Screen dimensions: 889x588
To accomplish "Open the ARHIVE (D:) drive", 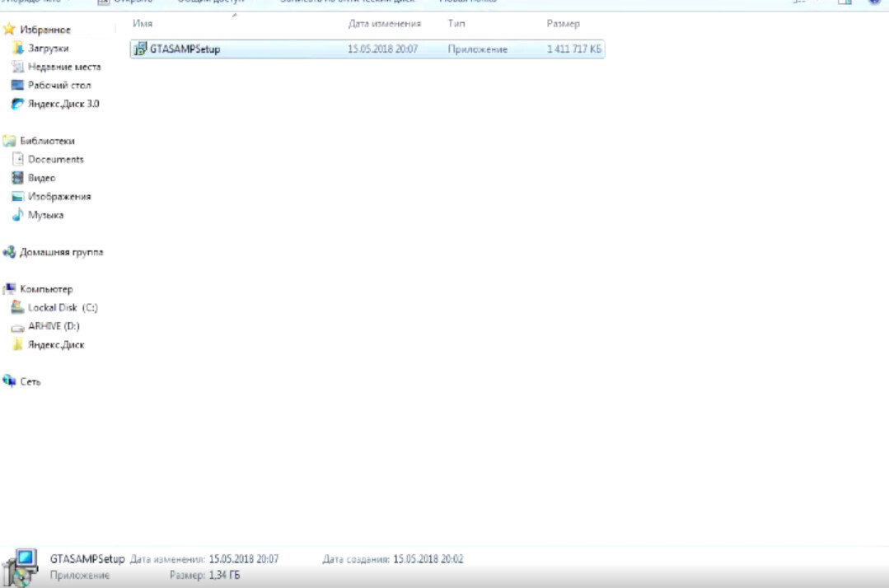I will tap(54, 326).
